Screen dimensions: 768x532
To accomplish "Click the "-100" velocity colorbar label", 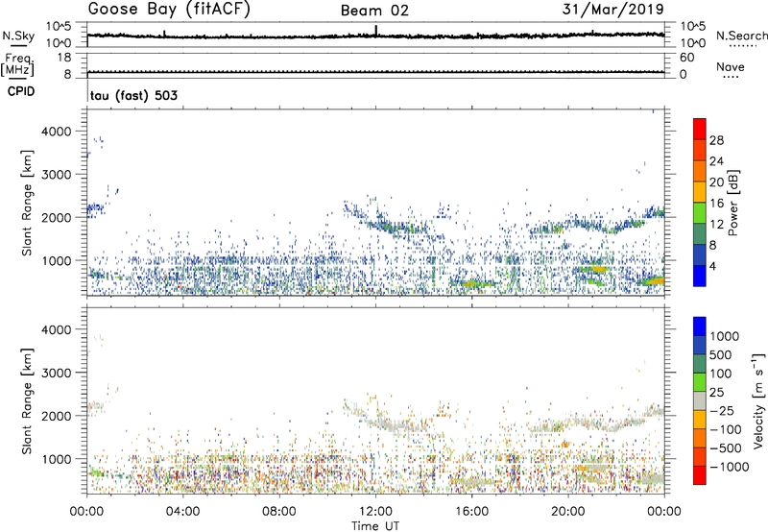I will click(x=726, y=429).
